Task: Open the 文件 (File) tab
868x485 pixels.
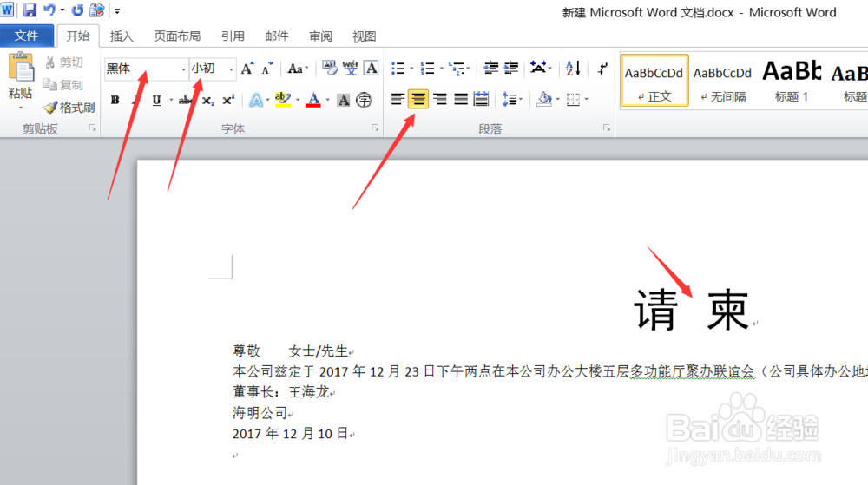Action: point(27,36)
